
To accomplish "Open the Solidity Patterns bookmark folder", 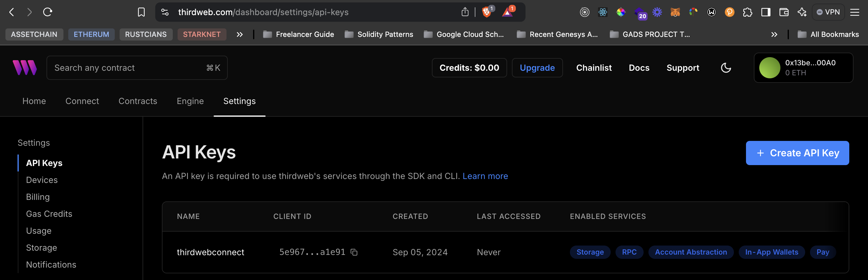I will click(379, 34).
